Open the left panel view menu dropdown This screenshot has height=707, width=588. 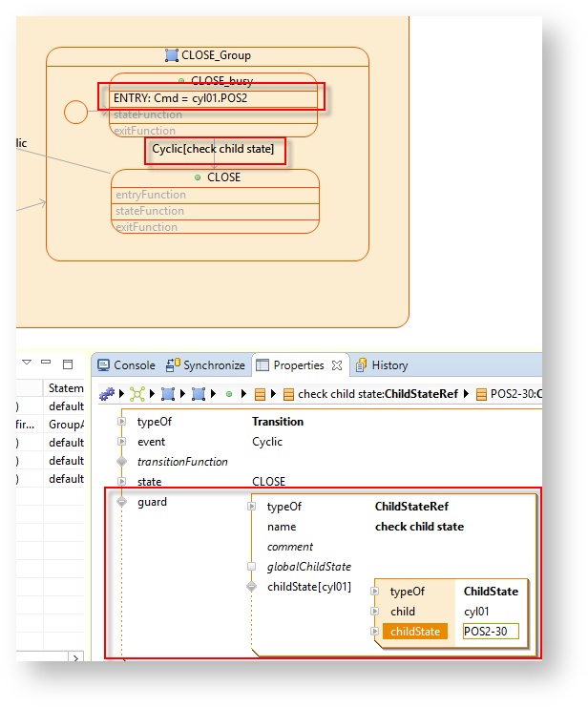[x=27, y=364]
